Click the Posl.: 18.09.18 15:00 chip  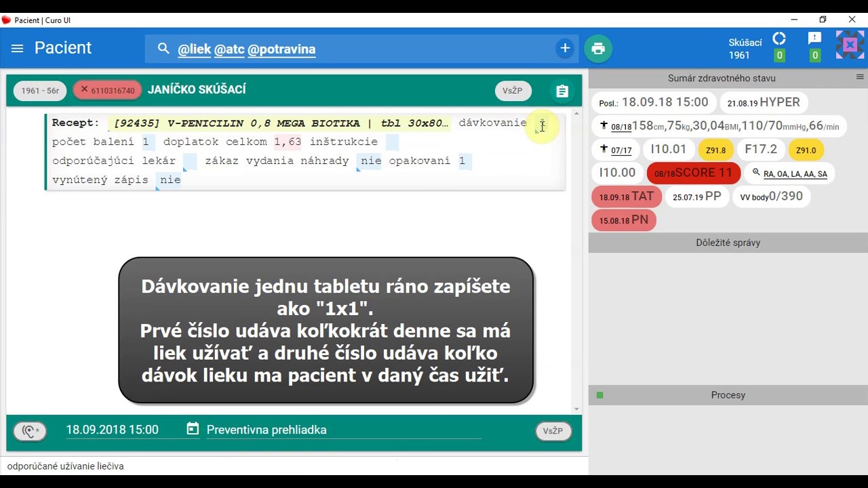[654, 102]
